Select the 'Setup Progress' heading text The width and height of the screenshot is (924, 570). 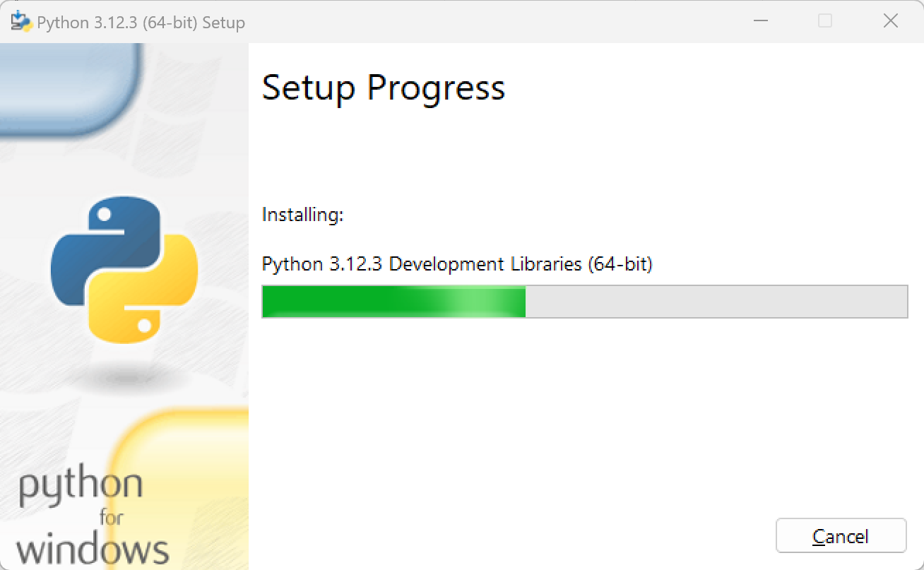383,88
